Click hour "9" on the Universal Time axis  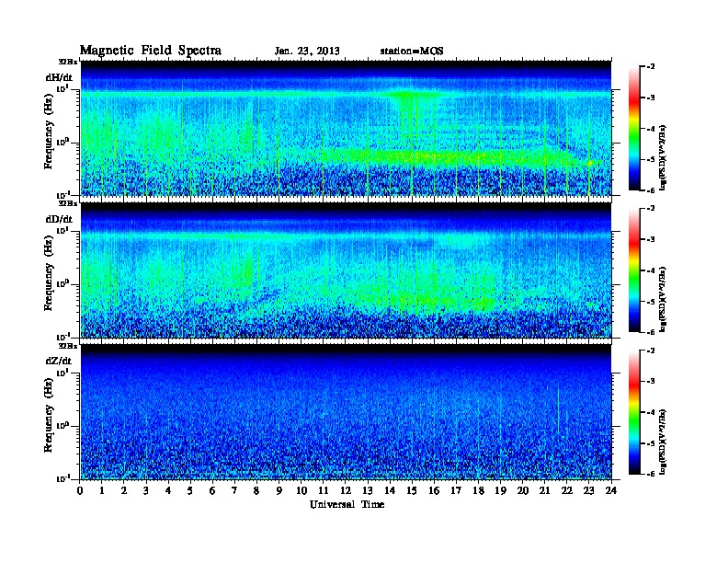click(x=279, y=490)
